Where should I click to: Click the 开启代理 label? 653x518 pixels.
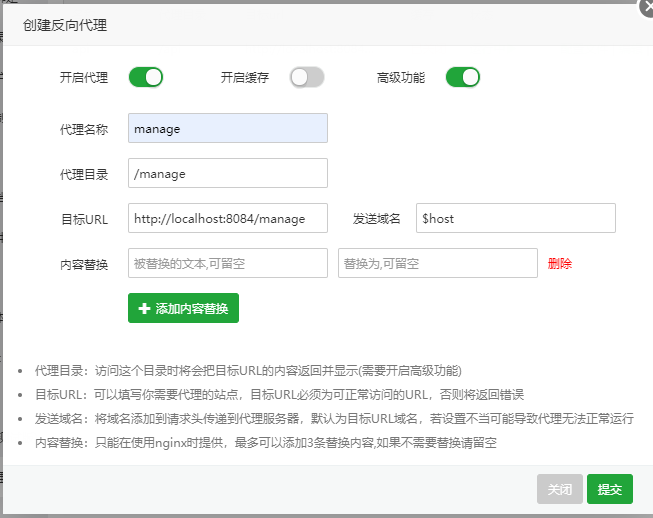pos(84,77)
